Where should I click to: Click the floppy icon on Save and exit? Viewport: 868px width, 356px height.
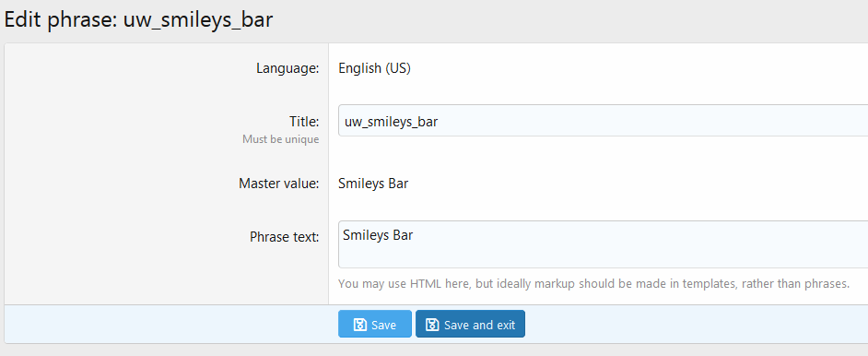(x=432, y=325)
